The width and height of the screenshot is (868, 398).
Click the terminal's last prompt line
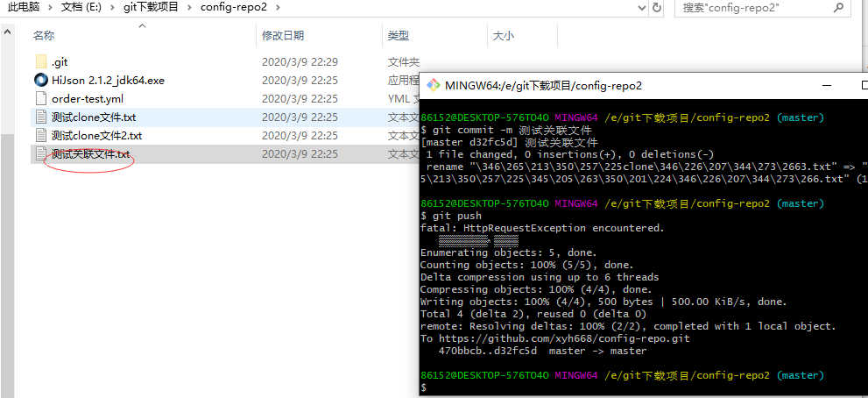[x=424, y=387]
